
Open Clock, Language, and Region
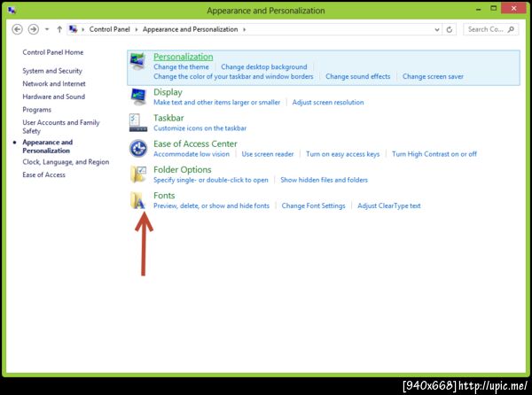click(66, 162)
